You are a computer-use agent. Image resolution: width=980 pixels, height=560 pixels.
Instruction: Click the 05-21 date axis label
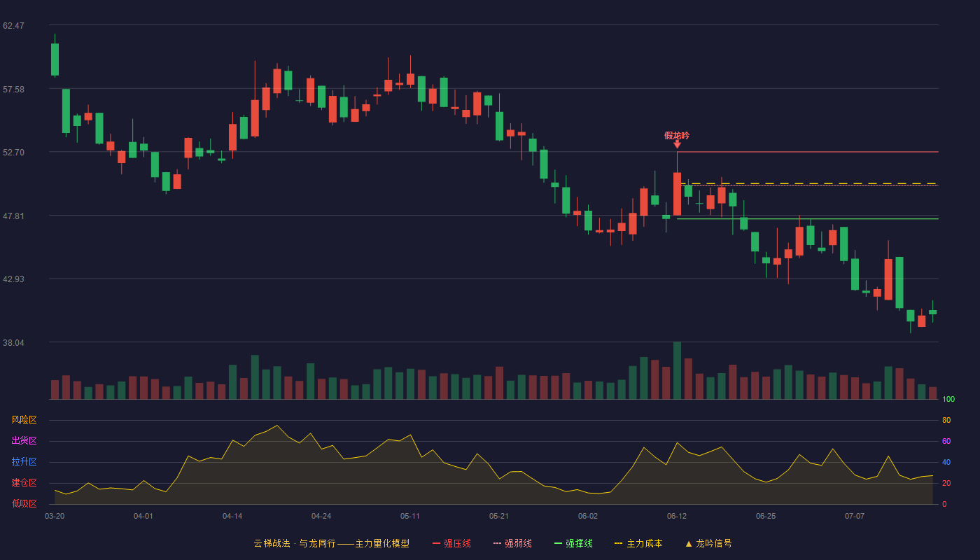499,516
